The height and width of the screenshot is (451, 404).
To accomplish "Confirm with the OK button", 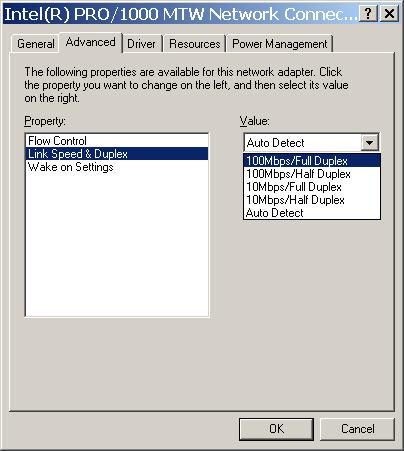I will 276,429.
